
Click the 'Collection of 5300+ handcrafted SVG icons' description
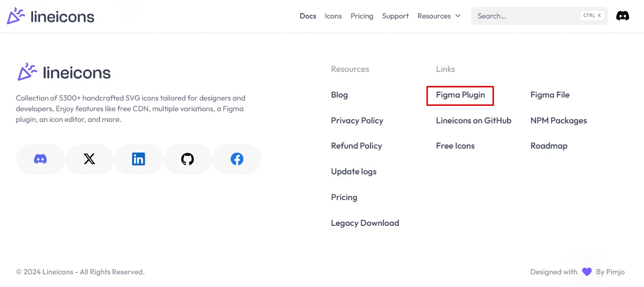[x=130, y=109]
